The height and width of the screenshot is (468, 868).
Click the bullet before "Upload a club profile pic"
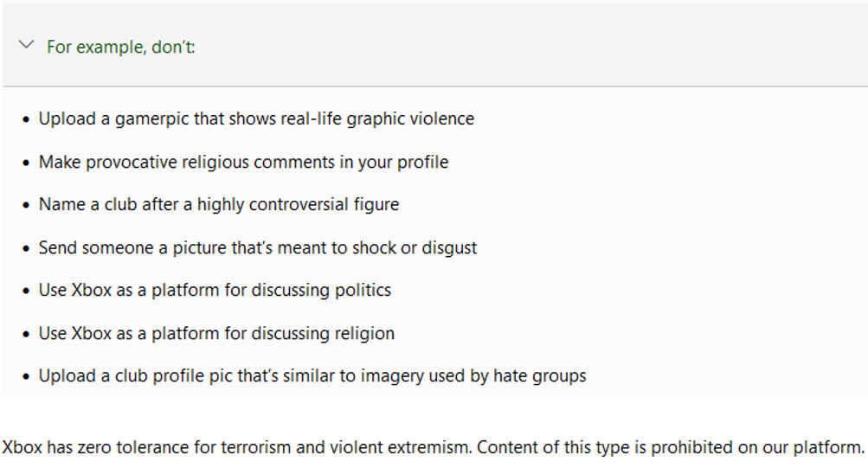(27, 377)
